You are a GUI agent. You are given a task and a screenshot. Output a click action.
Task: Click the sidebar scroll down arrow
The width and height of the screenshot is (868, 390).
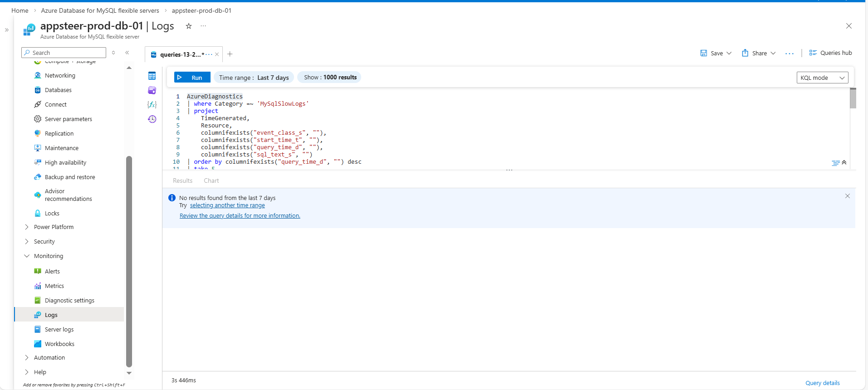(x=129, y=373)
